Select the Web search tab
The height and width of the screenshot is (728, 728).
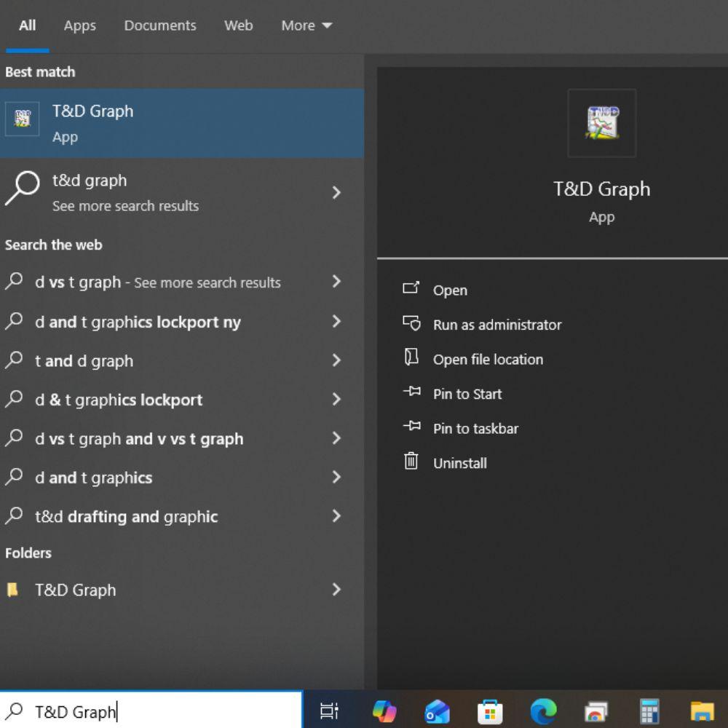click(238, 25)
